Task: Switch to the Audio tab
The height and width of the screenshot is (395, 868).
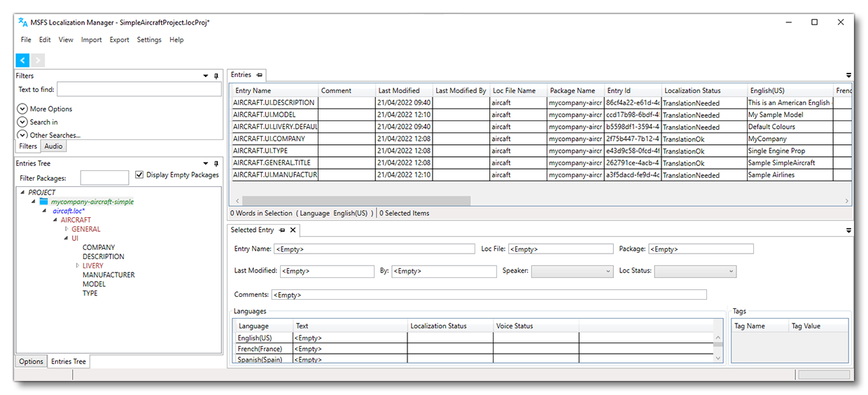Action: coord(53,146)
